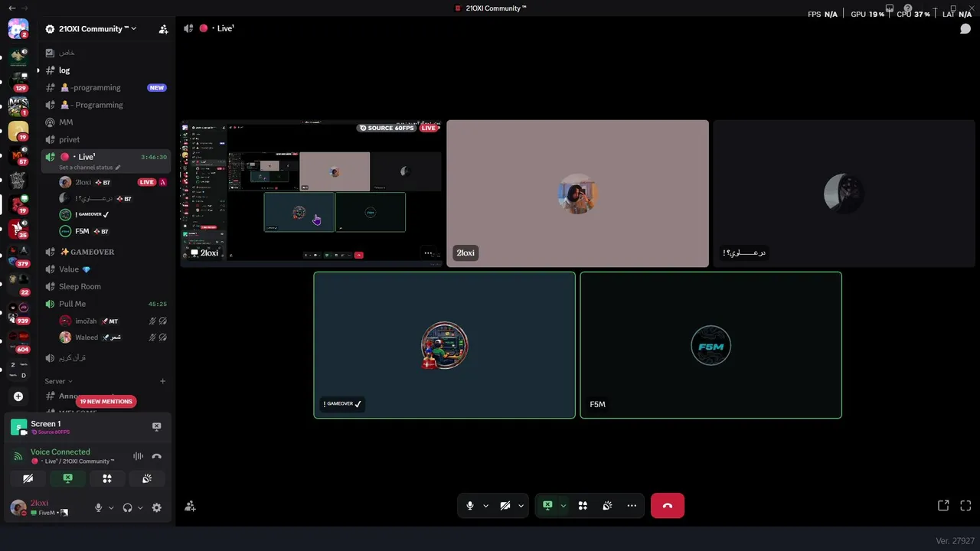
Task: Stop sharing screen in voice panel
Action: pyautogui.click(x=67, y=478)
